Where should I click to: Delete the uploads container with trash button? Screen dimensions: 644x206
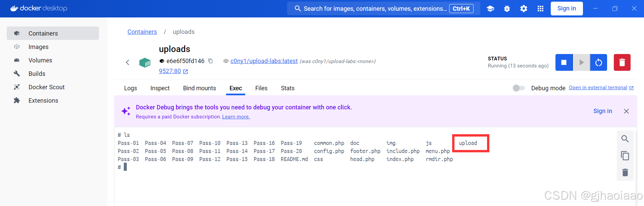click(x=622, y=62)
